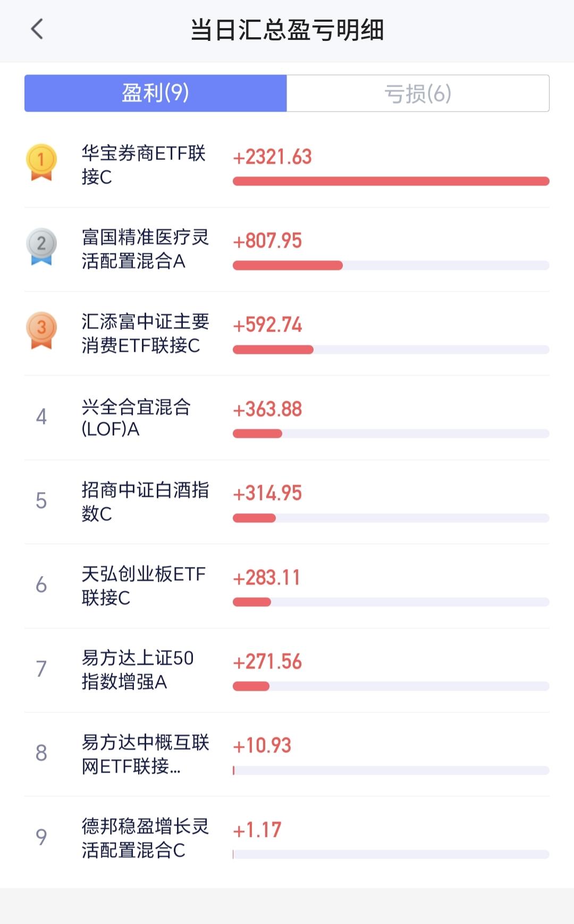574x924 pixels.
Task: Select 德邦稳盈增长灵活配置混合C fund name
Action: click(x=145, y=838)
